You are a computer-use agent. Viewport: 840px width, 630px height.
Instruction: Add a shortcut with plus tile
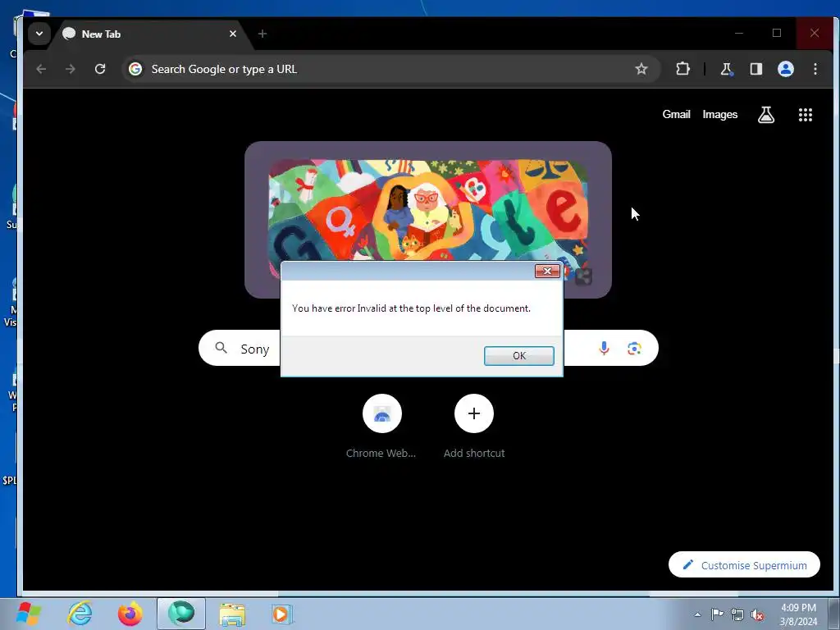click(x=474, y=426)
